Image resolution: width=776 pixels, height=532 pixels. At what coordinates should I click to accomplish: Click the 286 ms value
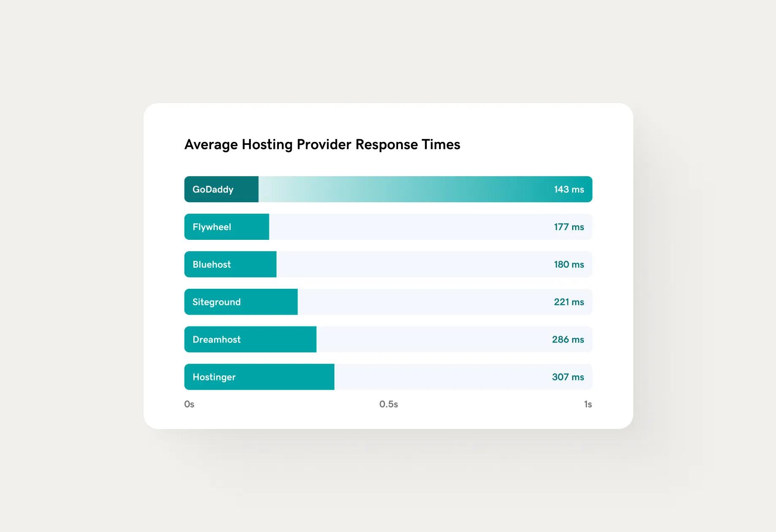click(568, 340)
